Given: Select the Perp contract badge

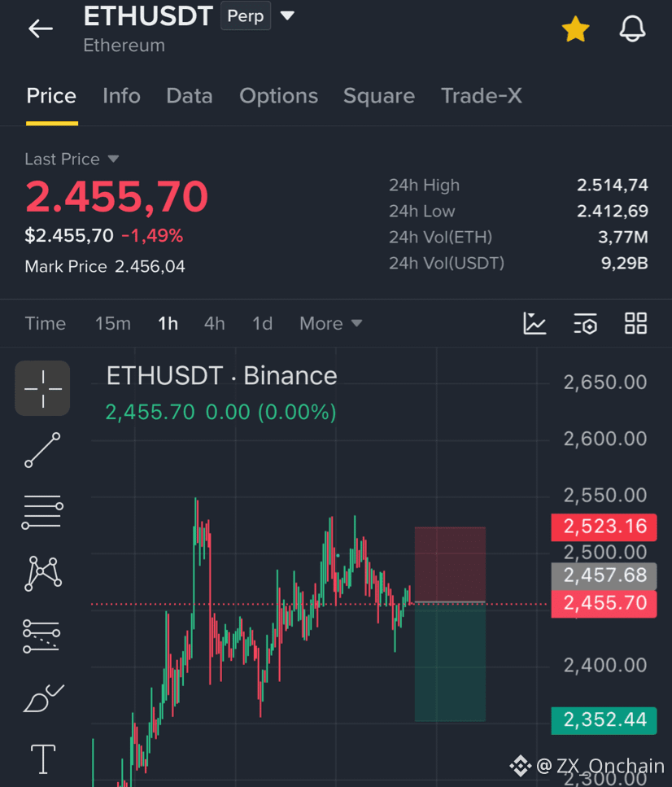Looking at the screenshot, I should (246, 15).
